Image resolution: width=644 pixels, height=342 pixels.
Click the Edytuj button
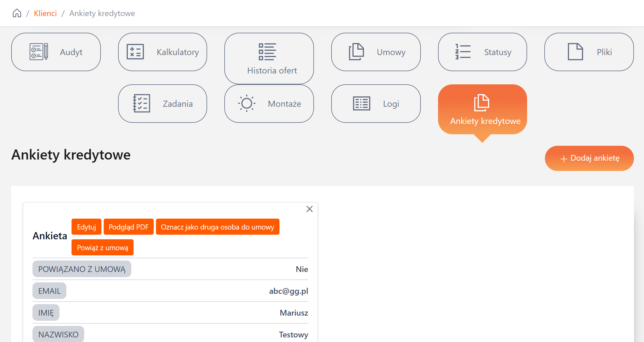(86, 227)
